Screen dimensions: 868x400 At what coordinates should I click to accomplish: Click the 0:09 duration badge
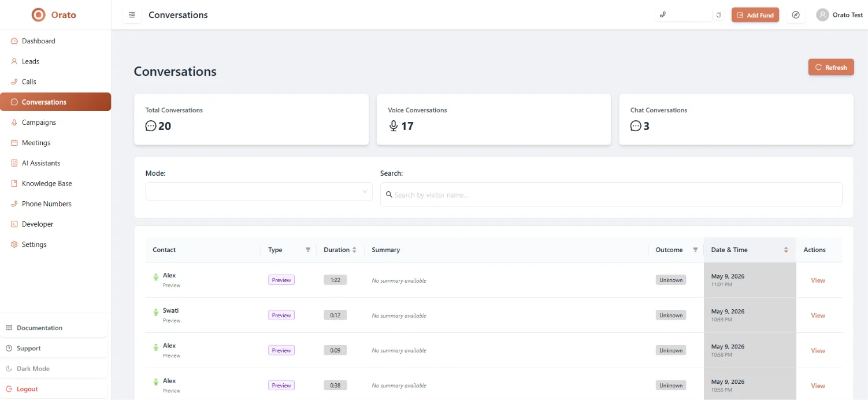[335, 350]
